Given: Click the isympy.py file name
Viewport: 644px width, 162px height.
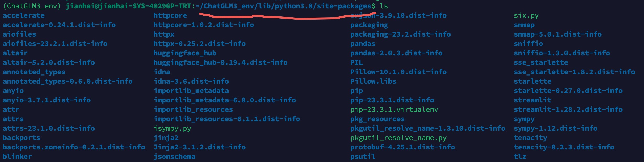Looking at the screenshot, I should click(x=172, y=129).
